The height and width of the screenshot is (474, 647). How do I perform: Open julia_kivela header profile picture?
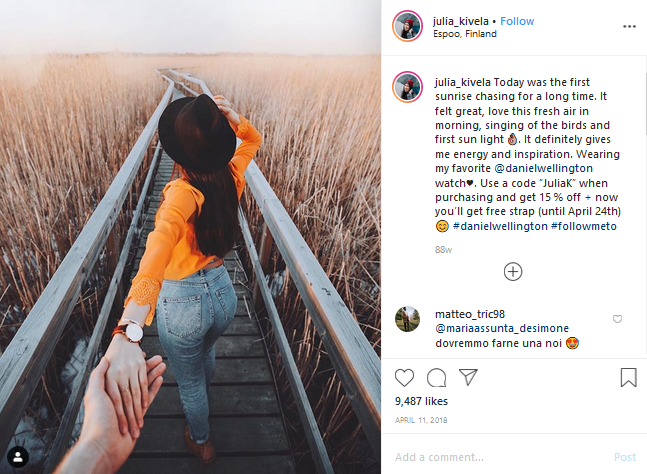[407, 26]
